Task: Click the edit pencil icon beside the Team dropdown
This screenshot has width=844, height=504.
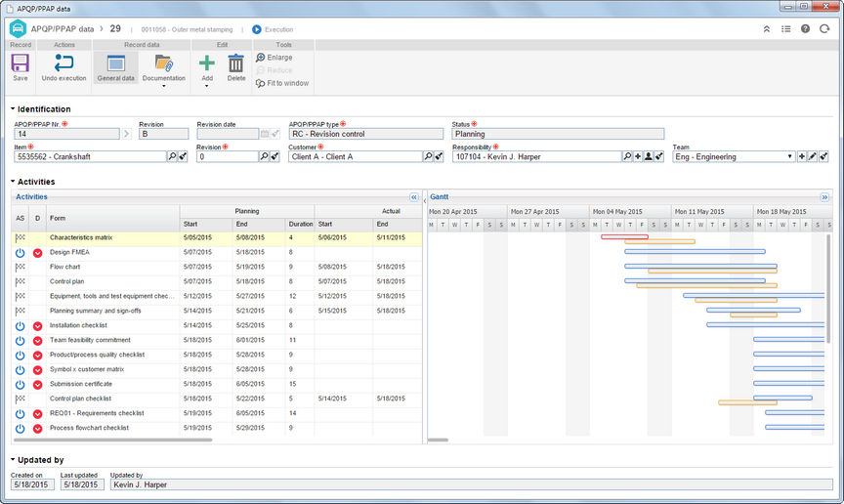Action: pyautogui.click(x=813, y=156)
